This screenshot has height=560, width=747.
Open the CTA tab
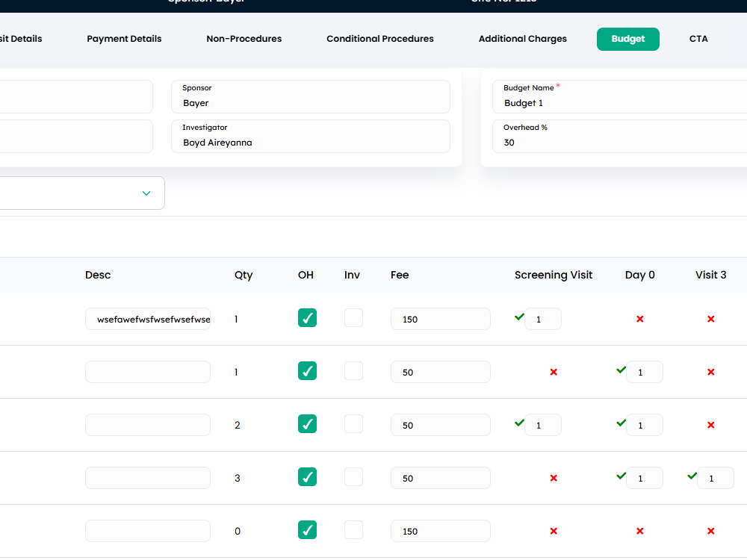click(x=698, y=39)
